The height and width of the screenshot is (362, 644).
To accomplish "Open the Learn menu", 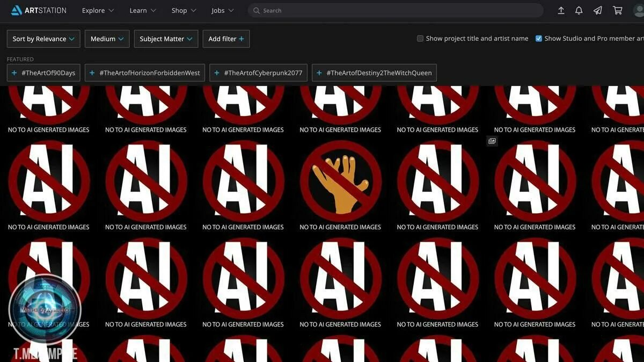I will click(x=143, y=10).
